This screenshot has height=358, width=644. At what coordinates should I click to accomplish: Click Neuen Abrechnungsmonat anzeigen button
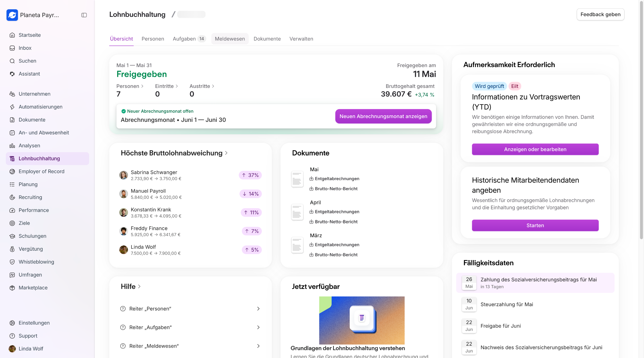(383, 116)
